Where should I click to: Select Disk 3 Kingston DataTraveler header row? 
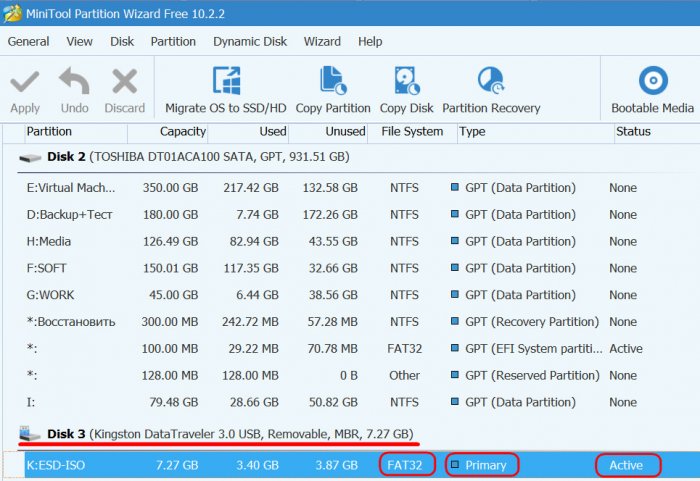click(x=357, y=434)
